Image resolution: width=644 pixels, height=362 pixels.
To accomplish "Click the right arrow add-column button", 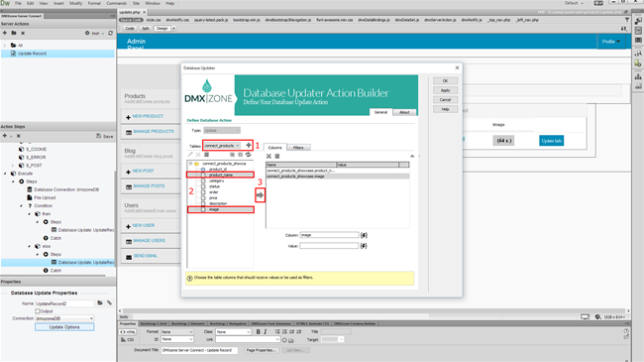I will click(260, 195).
